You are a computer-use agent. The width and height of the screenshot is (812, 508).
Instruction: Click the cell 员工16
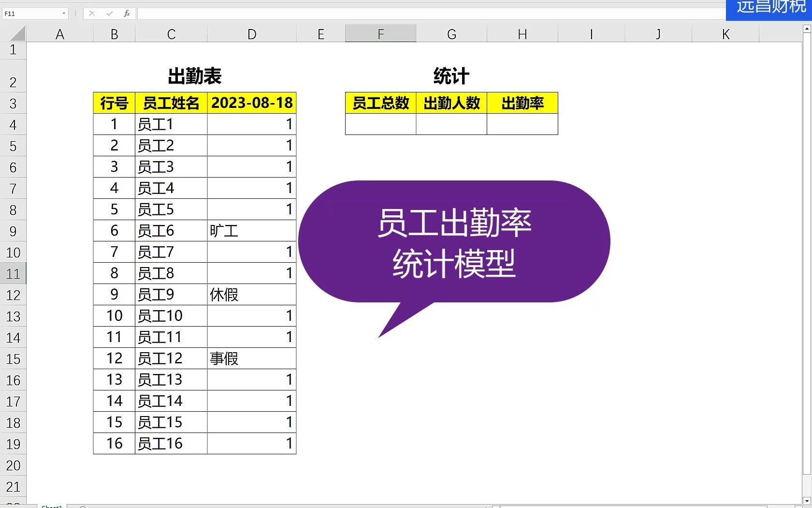coord(171,444)
